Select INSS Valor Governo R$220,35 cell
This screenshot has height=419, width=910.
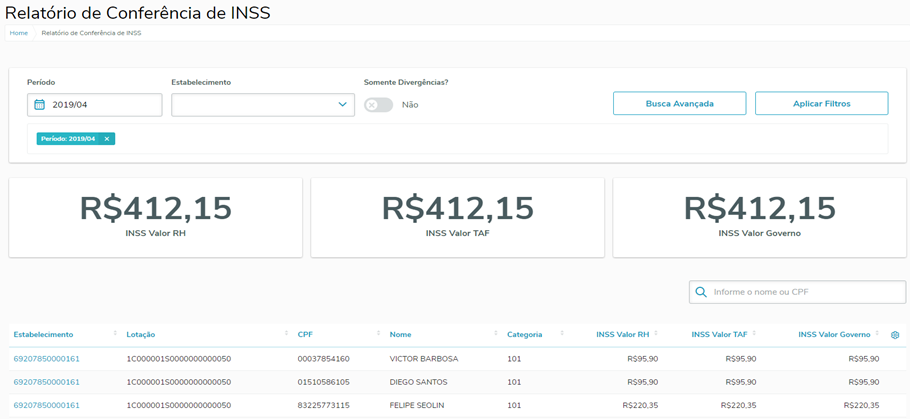pos(861,405)
